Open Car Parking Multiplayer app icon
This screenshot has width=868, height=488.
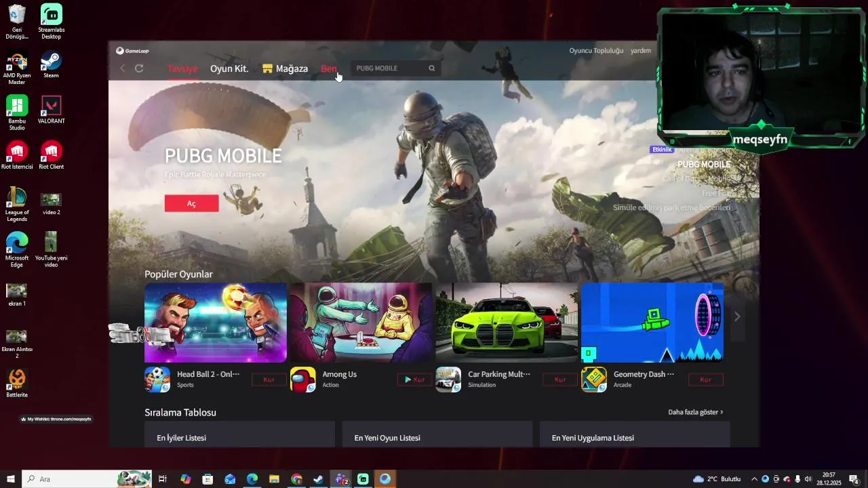(x=448, y=380)
